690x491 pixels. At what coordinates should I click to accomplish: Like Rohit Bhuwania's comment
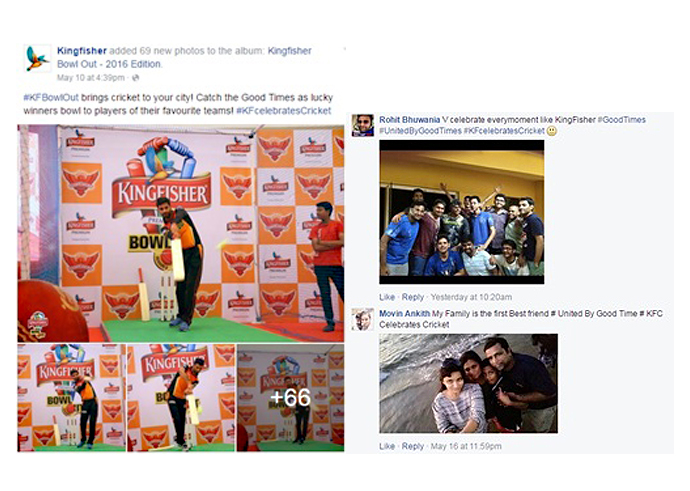387,297
